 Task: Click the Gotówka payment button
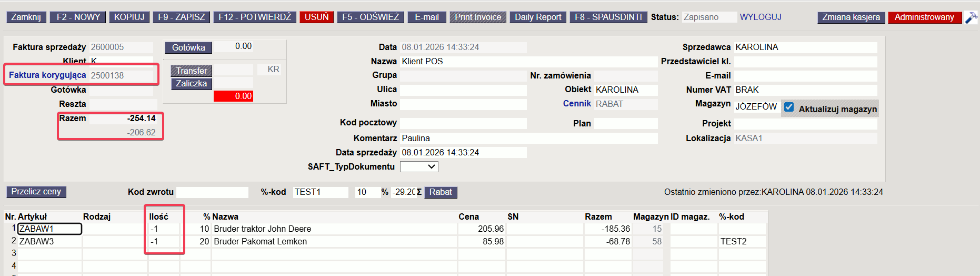[x=188, y=48]
